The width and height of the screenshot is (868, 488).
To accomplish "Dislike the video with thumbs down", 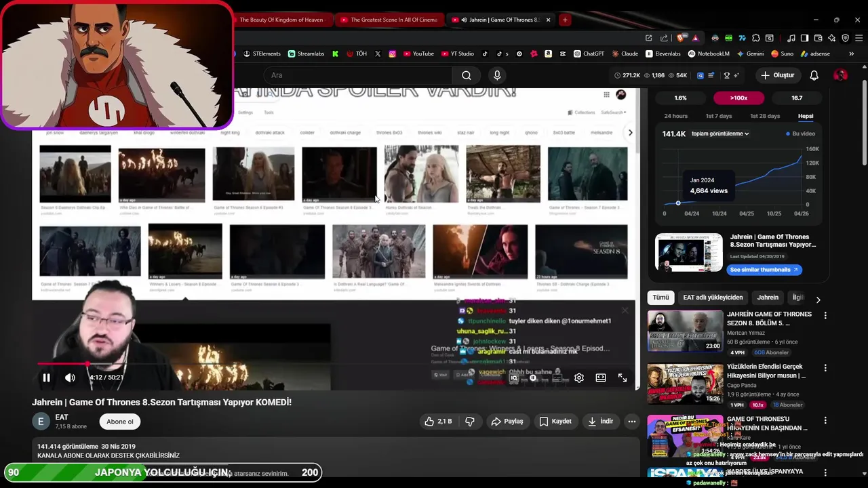I will [x=469, y=422].
